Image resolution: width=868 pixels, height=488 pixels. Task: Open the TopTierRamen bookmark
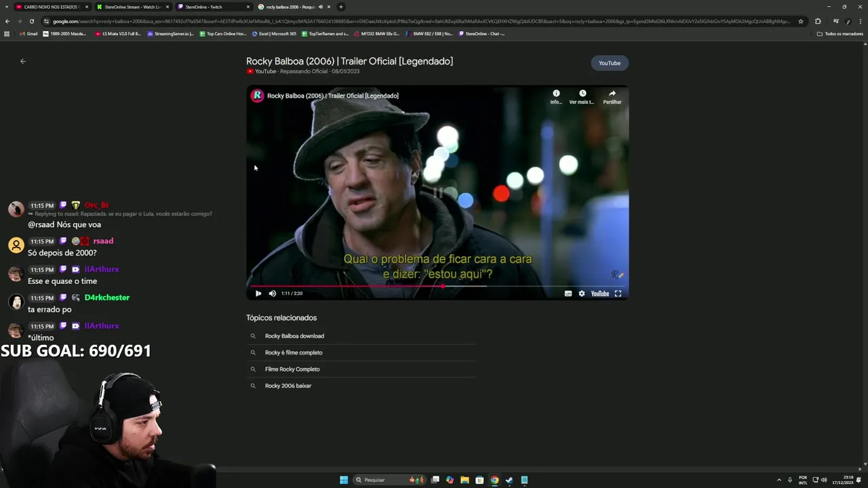pyautogui.click(x=325, y=33)
